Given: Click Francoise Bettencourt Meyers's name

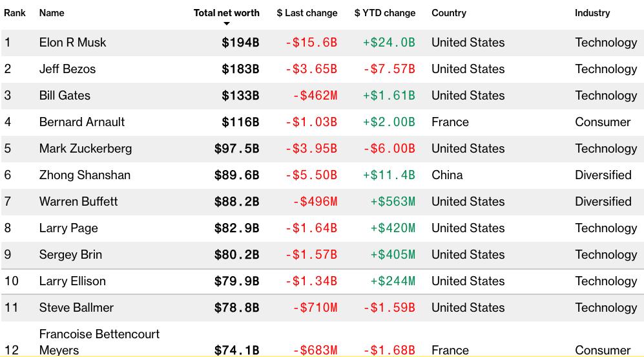Looking at the screenshot, I should [99, 341].
